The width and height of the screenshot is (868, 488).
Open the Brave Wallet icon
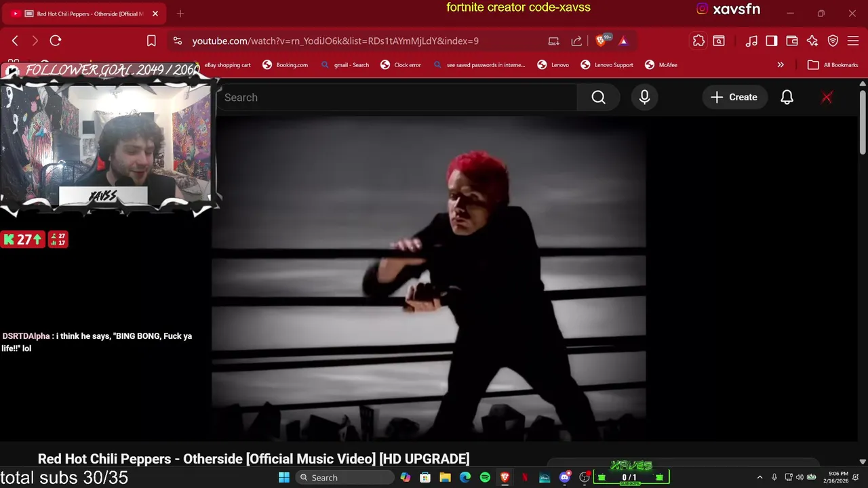point(792,41)
